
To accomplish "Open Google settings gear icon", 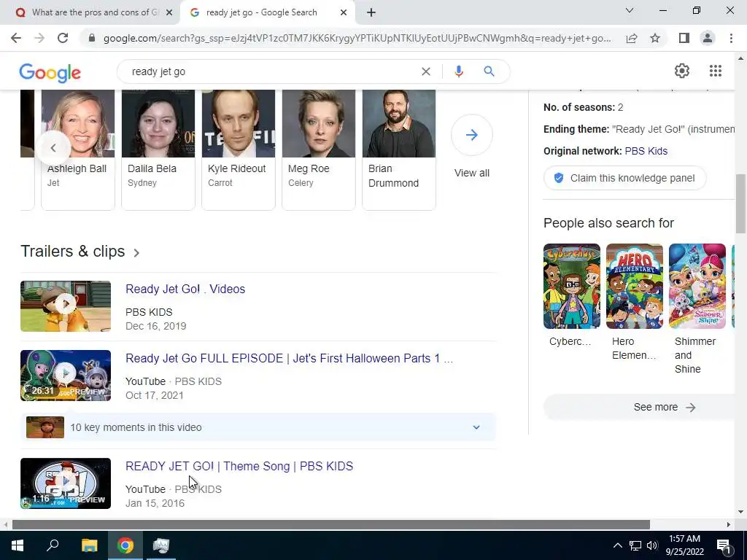I will coord(682,71).
